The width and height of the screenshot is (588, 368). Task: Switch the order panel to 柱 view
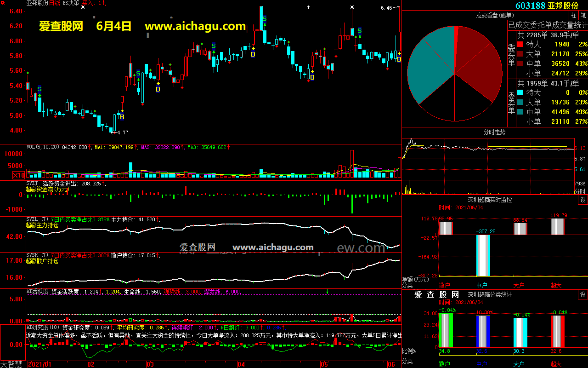tap(574, 16)
